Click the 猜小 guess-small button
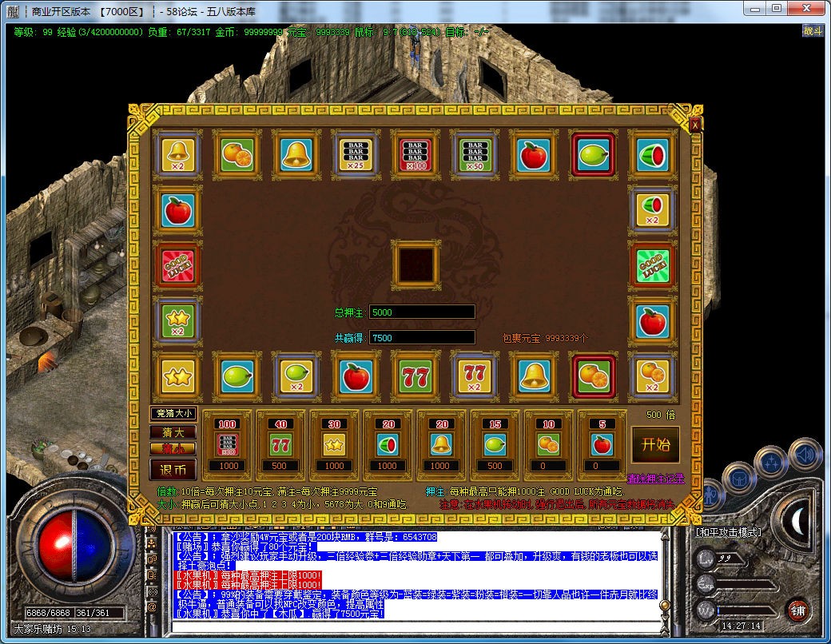831x644 pixels. 173,448
